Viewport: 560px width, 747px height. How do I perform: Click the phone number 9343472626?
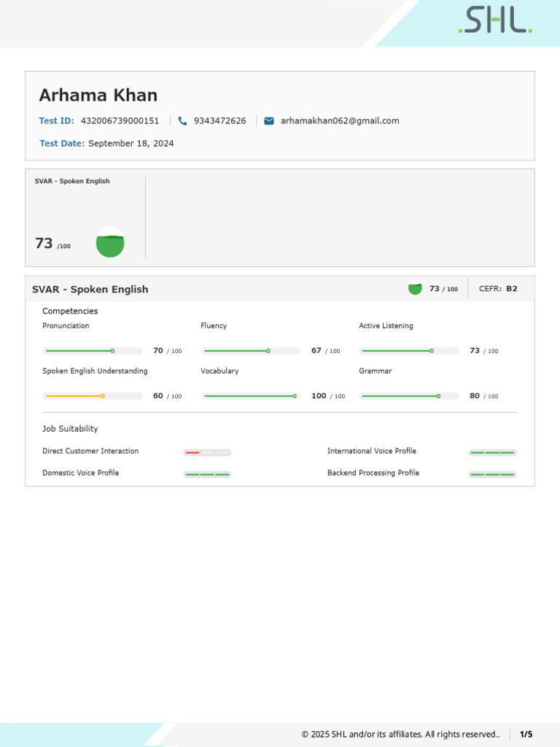point(219,121)
